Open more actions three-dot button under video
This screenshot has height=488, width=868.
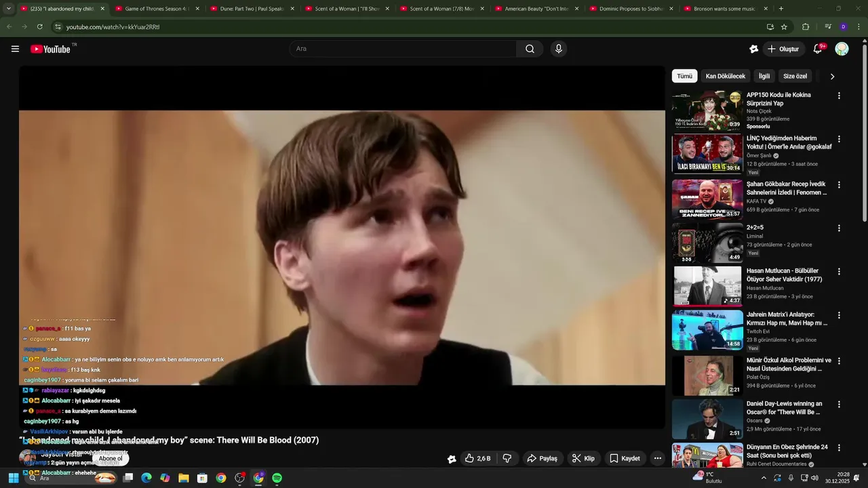click(657, 459)
